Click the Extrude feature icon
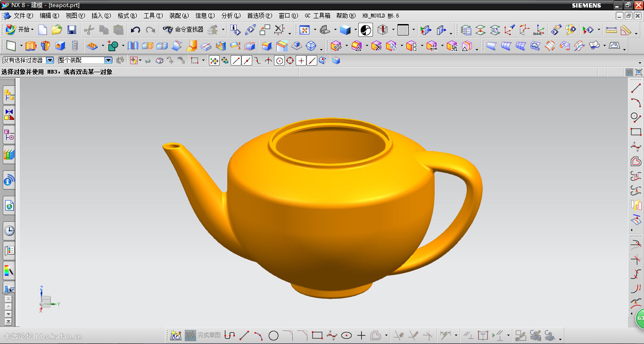Image resolution: width=644 pixels, height=344 pixels. coord(31,46)
